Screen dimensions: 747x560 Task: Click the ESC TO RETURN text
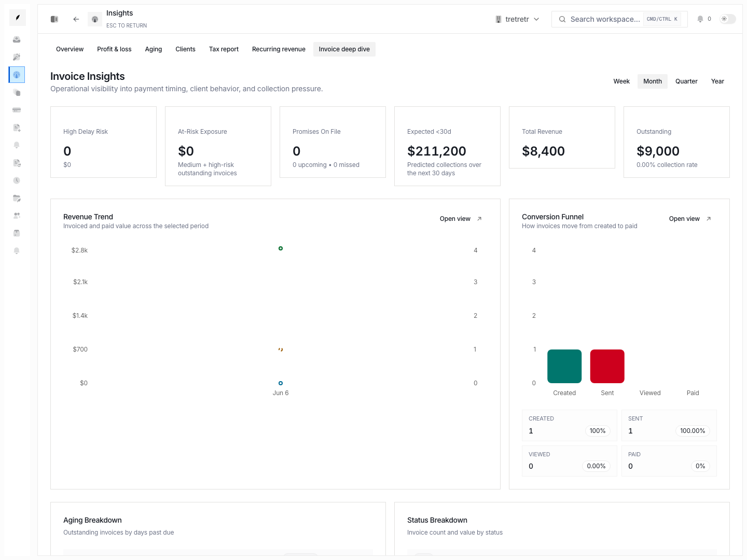coord(127,25)
